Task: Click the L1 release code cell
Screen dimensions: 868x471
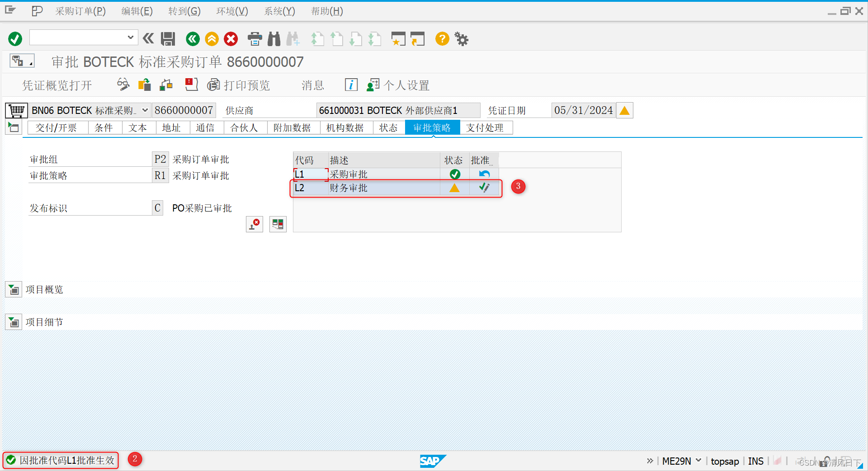Action: (x=311, y=174)
